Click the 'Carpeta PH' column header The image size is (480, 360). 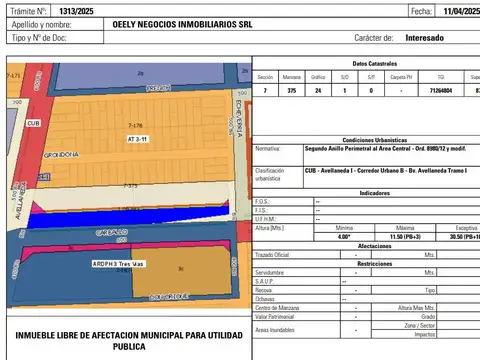[x=401, y=77]
